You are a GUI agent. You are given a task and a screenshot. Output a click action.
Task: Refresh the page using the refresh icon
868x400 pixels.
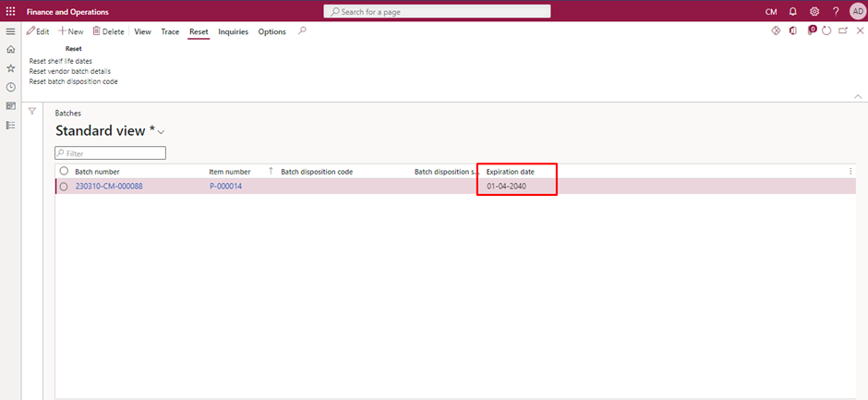(826, 31)
